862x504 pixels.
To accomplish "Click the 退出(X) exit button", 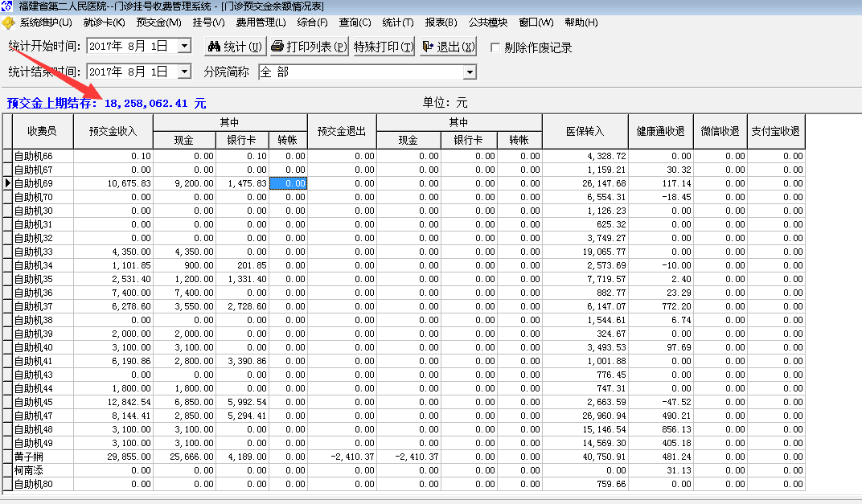I will (448, 47).
